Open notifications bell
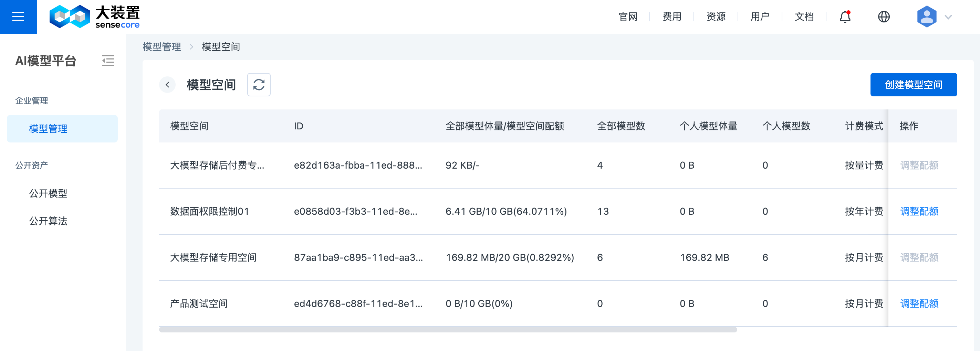The width and height of the screenshot is (980, 351). pyautogui.click(x=845, y=17)
